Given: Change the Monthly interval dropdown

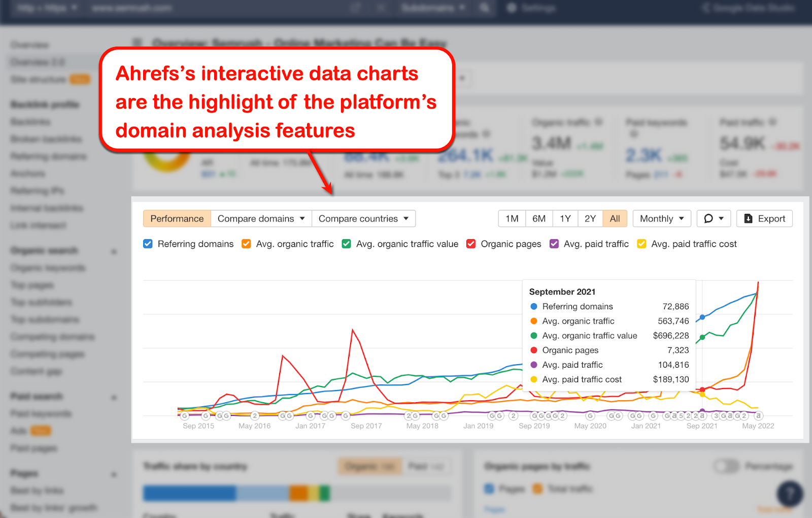Looking at the screenshot, I should point(662,218).
